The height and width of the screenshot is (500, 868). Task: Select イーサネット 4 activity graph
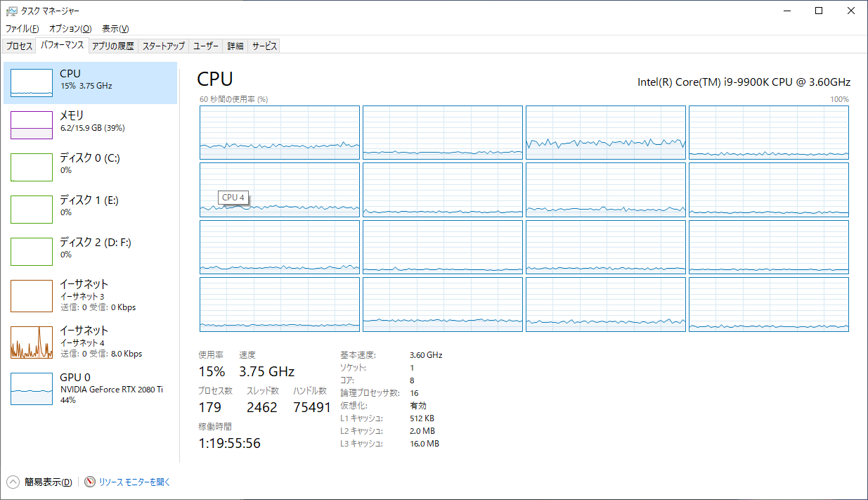coord(32,342)
